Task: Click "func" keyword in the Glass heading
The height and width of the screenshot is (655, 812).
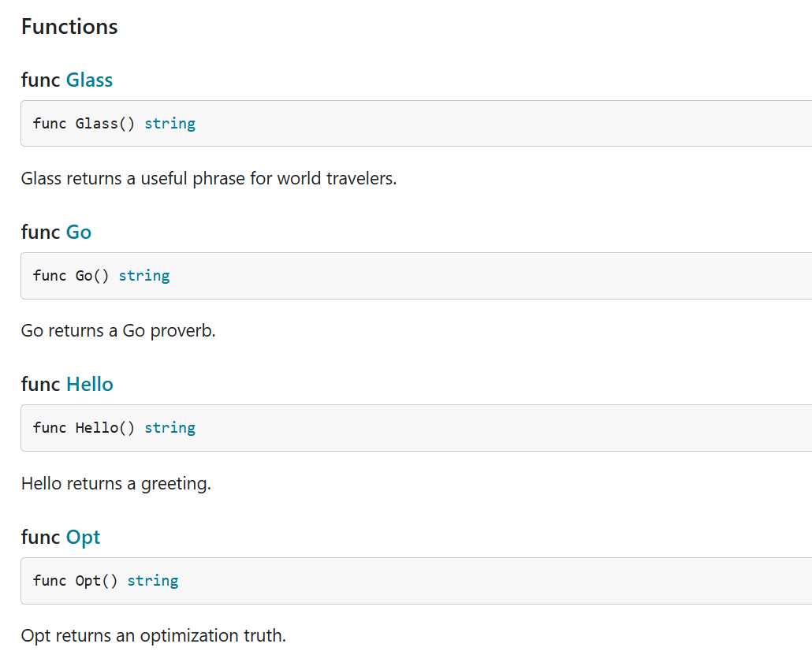Action: (x=41, y=80)
